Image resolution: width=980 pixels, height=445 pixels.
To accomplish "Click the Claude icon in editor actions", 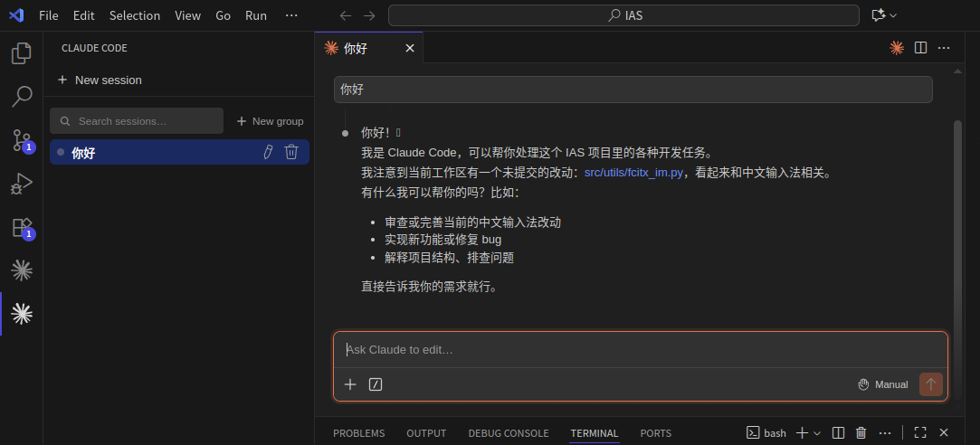I will coord(897,48).
